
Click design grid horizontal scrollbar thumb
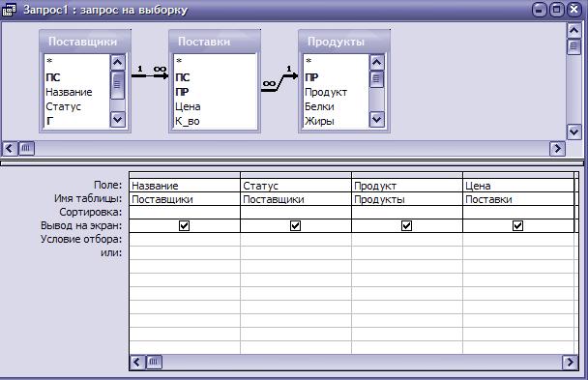(154, 362)
